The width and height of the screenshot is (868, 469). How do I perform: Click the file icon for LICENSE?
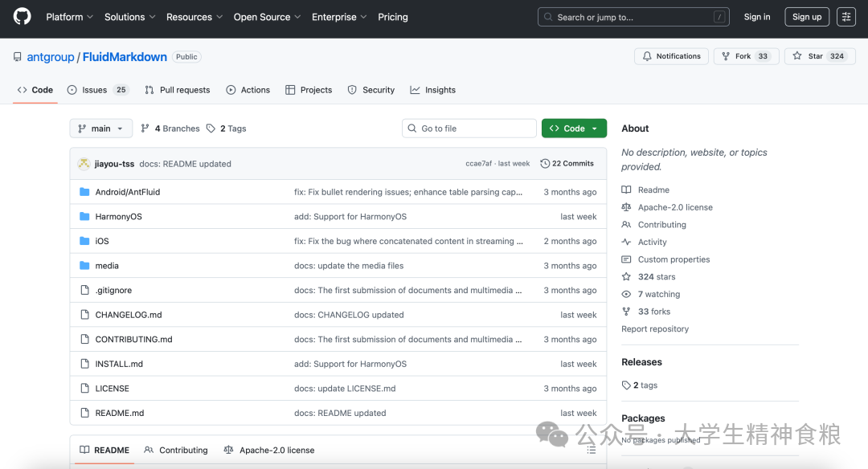[x=84, y=388]
